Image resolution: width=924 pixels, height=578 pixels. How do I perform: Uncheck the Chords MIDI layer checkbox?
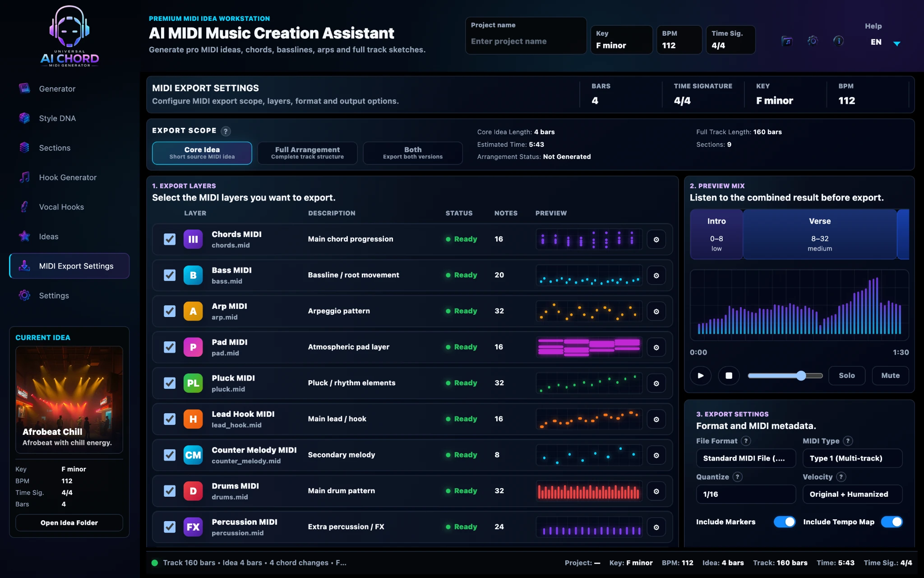pyautogui.click(x=170, y=239)
